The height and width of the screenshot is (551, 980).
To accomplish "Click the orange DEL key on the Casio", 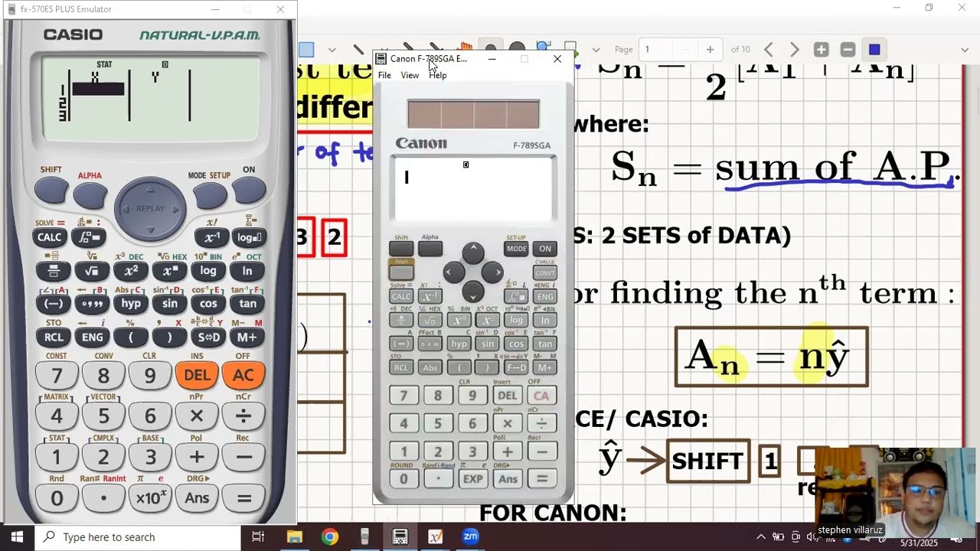I will [197, 375].
